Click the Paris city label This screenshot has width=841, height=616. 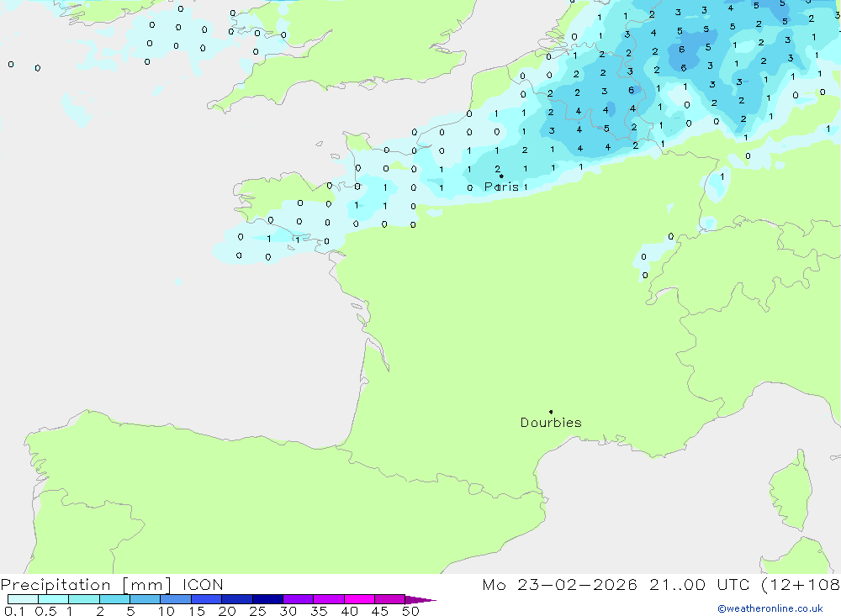click(x=501, y=187)
